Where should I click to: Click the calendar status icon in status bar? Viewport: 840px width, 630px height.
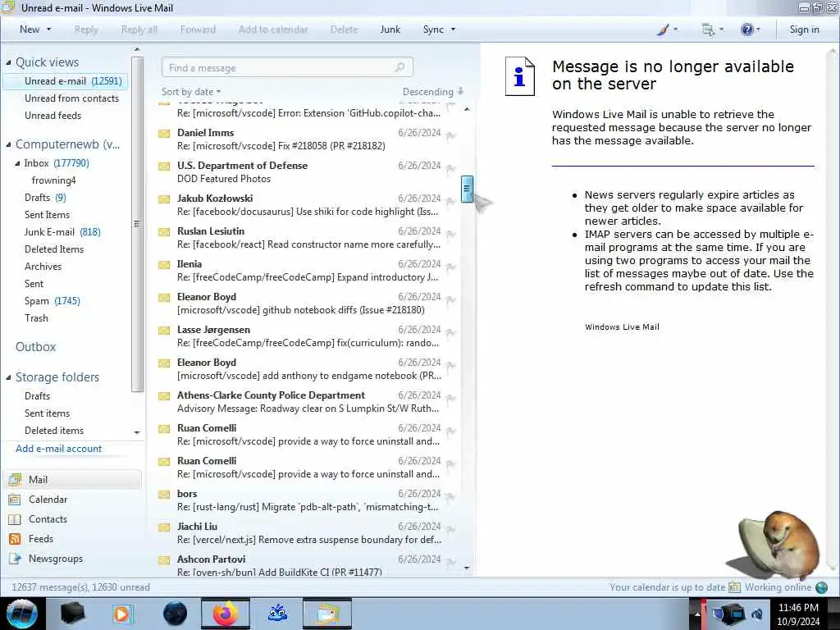coord(734,587)
